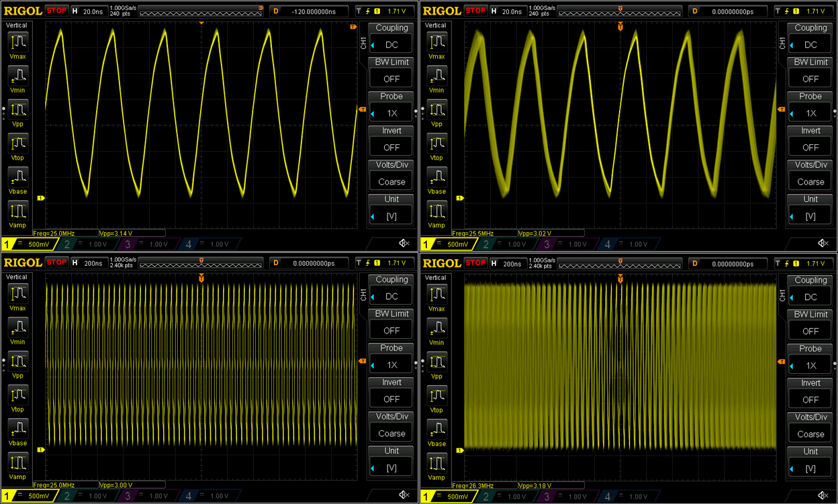Click STOP button in top-right scope (Vpp=3.02 V)
The width and height of the screenshot is (838, 504).
(475, 11)
